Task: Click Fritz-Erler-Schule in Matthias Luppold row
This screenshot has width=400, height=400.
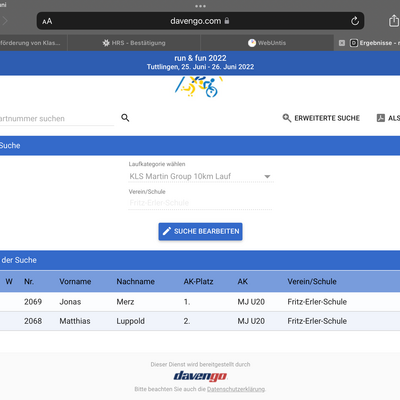Action: coord(317,321)
